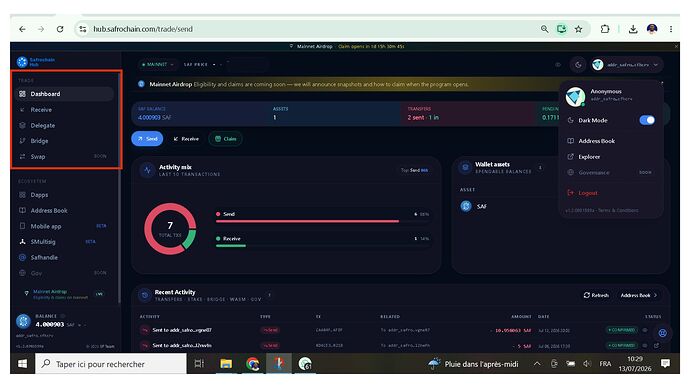Open File Explorer from the taskbar

[x=226, y=364]
